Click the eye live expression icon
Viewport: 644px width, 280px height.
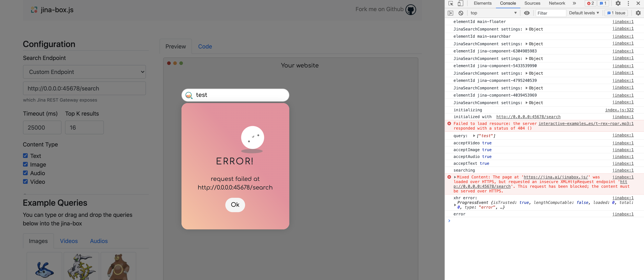tap(527, 13)
